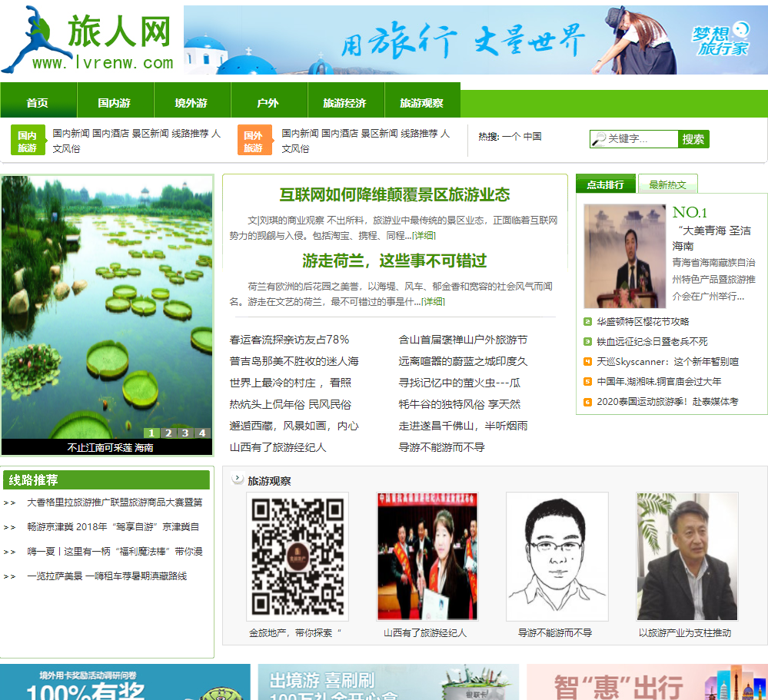The width and height of the screenshot is (768, 700).
Task: Click the 旅人网 site logo
Action: tap(91, 40)
